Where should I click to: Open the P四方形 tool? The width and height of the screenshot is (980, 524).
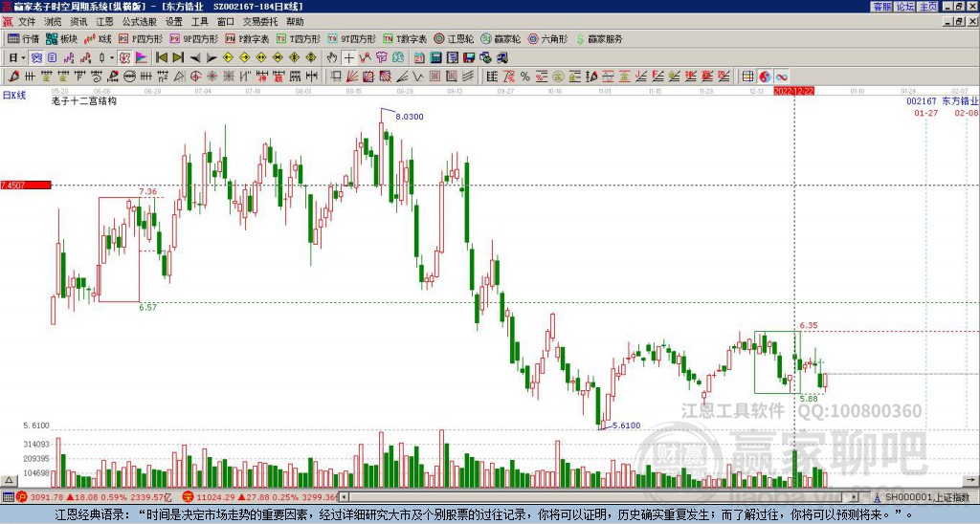141,39
